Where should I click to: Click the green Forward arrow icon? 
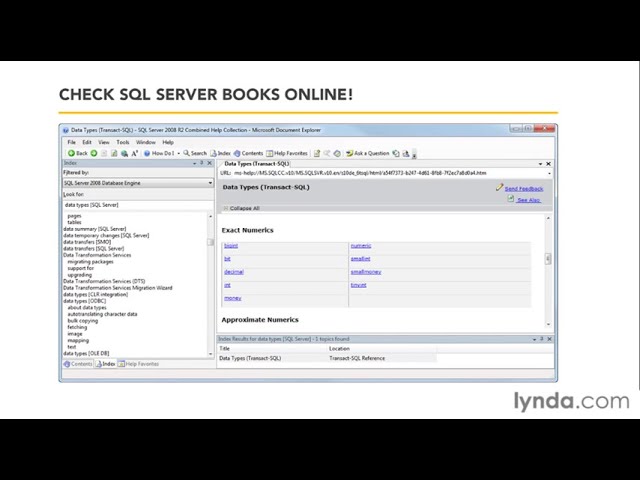94,153
